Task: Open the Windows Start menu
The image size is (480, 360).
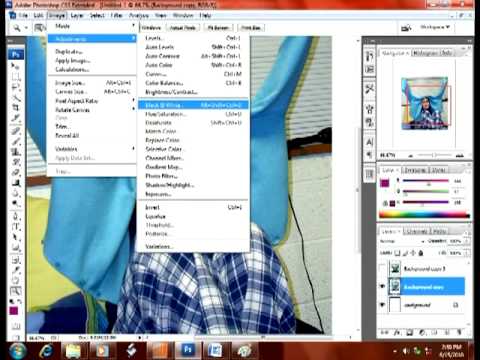Action: click(17, 351)
